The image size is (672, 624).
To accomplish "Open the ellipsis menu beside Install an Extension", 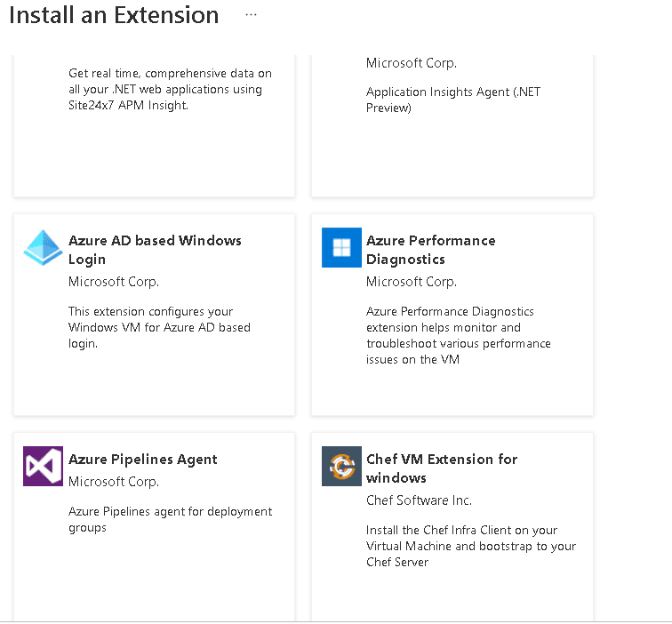I will tap(251, 15).
